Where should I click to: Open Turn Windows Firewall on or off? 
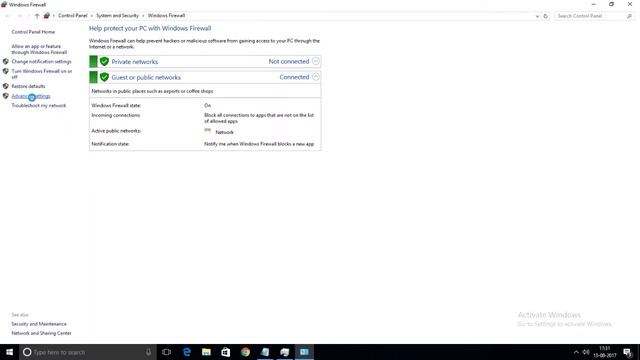[x=42, y=74]
